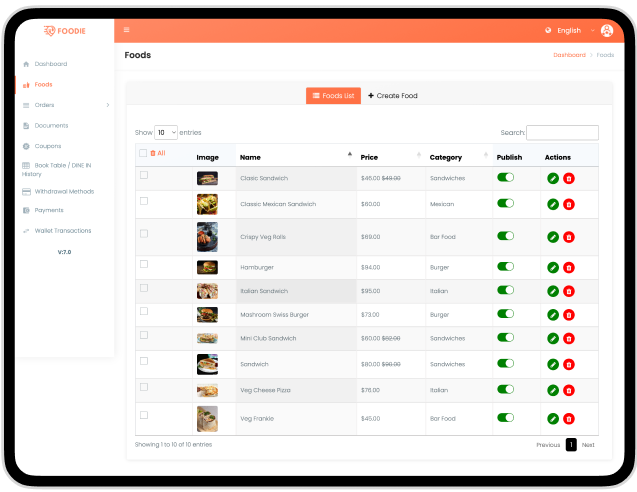Viewport: 637px width, 492px height.
Task: Click the Foodie logo in sidebar
Action: point(64,31)
